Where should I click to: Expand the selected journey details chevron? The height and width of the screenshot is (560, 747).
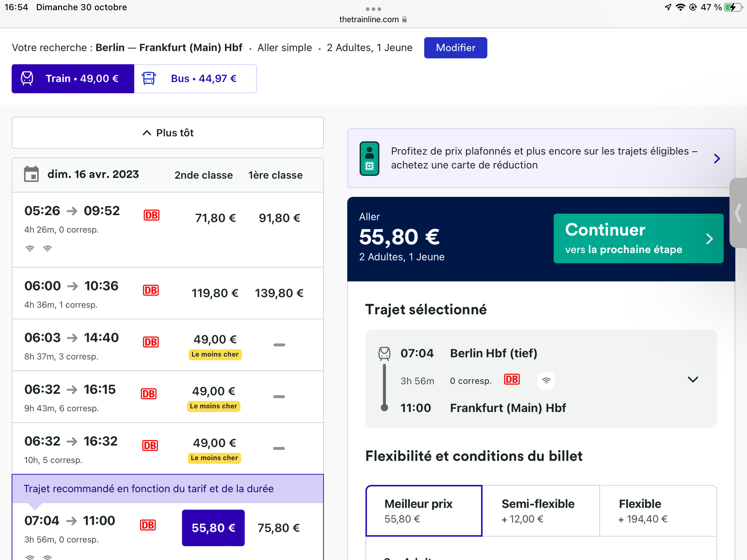click(693, 380)
